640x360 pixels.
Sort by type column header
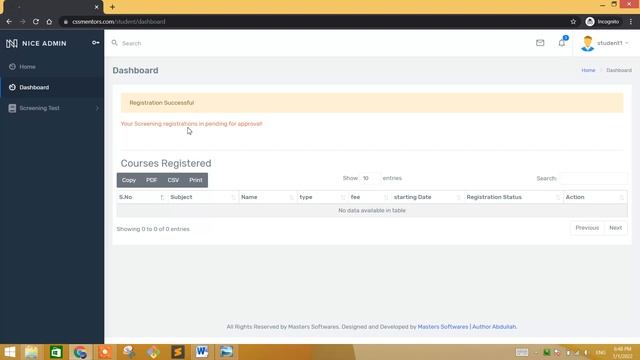pyautogui.click(x=322, y=197)
